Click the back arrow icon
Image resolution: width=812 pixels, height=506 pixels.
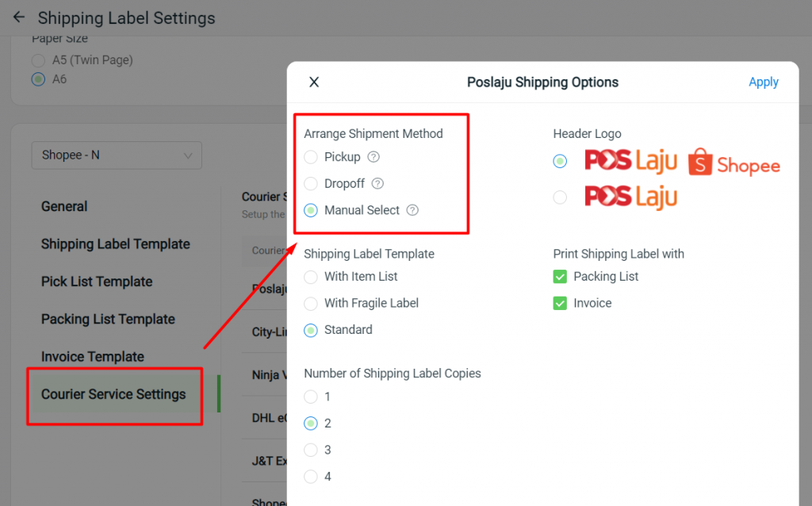[19, 17]
